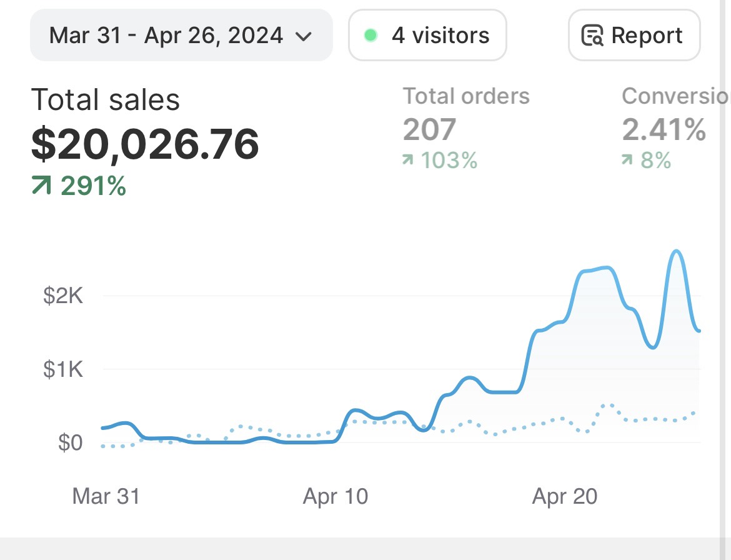Click the up arrow next to 103%
This screenshot has height=560, width=731.
pos(408,161)
